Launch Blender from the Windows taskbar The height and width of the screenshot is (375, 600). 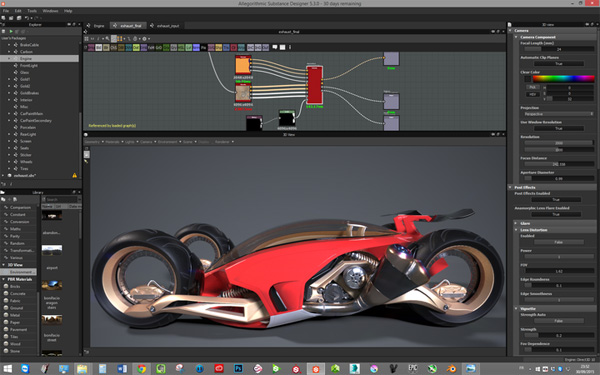452,368
